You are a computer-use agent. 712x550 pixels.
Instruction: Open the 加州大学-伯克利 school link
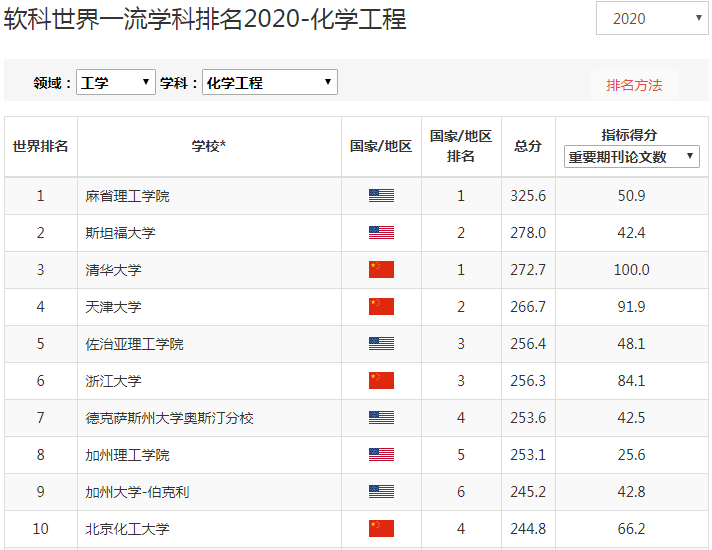(x=137, y=492)
